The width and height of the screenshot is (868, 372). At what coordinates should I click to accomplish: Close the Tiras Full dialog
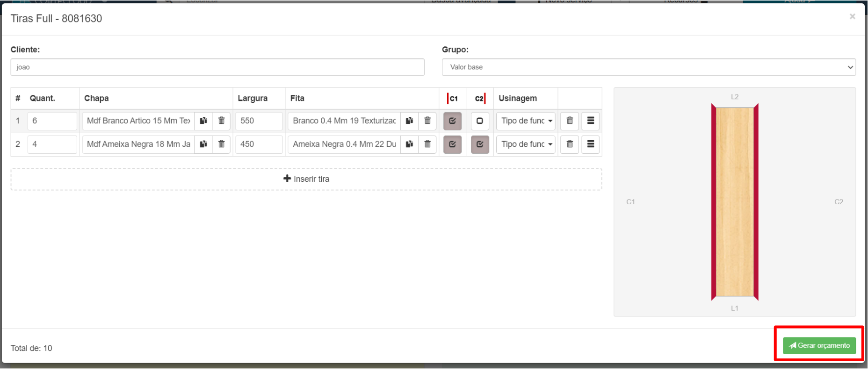(x=853, y=17)
